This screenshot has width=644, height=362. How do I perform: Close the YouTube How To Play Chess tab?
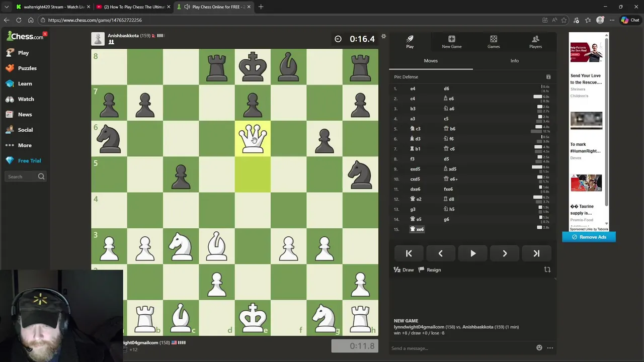(169, 7)
